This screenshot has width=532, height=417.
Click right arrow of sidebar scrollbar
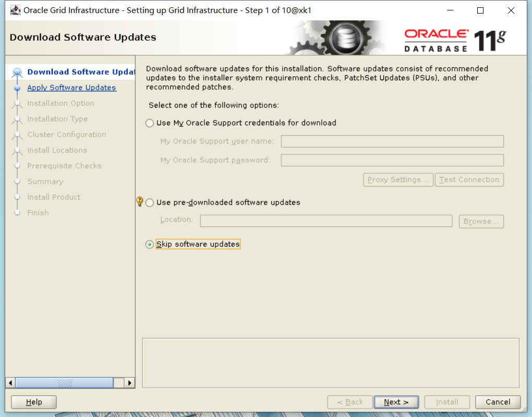tap(129, 383)
